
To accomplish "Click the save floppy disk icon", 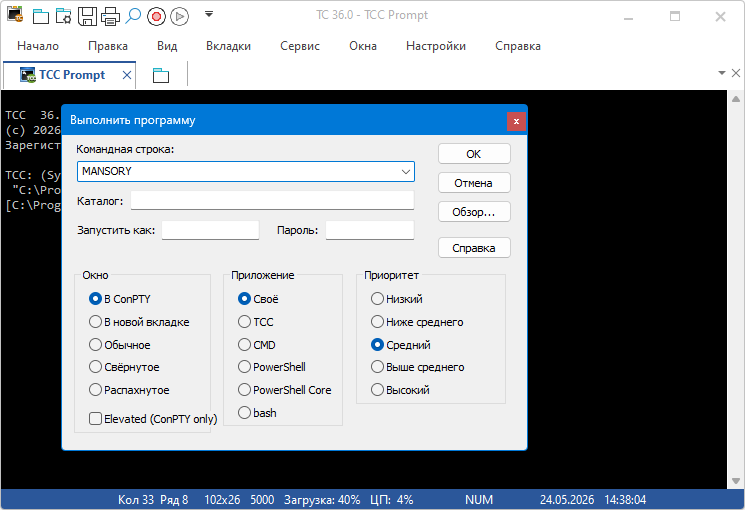I will coord(87,16).
